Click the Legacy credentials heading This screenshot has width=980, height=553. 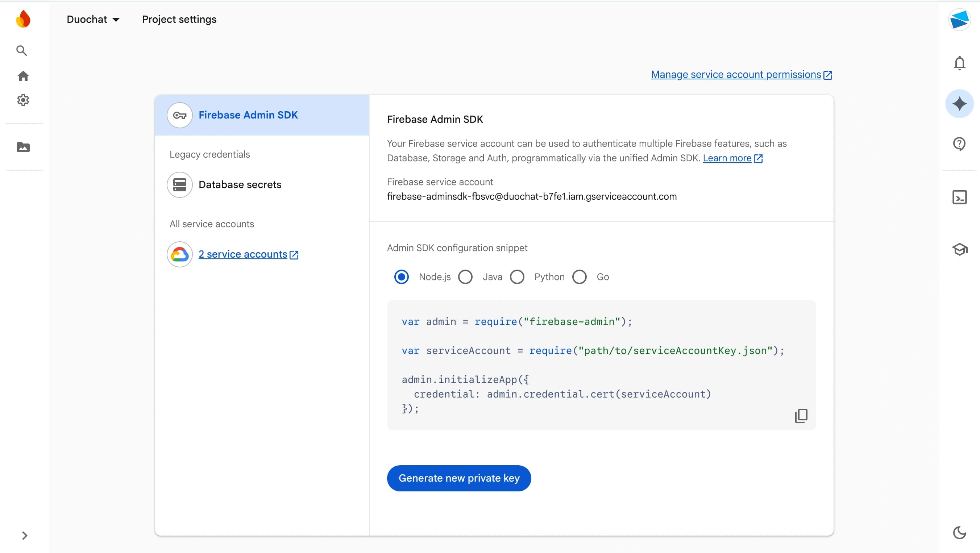tap(209, 154)
